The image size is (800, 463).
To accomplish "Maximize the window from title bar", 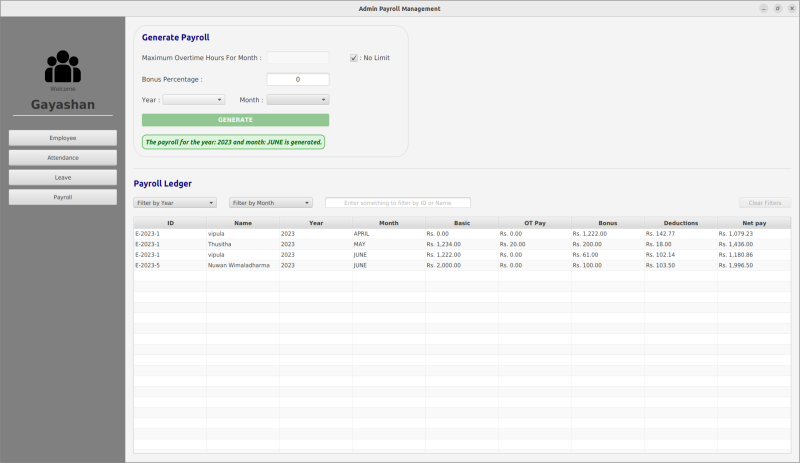I will (777, 8).
